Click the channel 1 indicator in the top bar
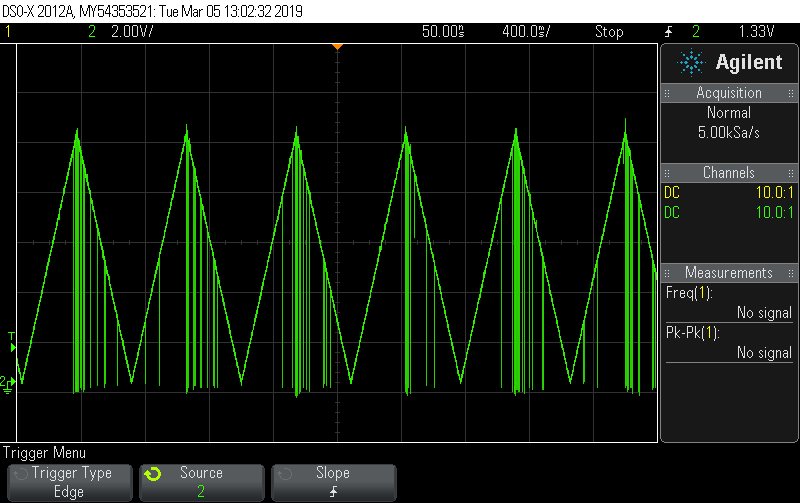800x503 pixels. [8, 32]
